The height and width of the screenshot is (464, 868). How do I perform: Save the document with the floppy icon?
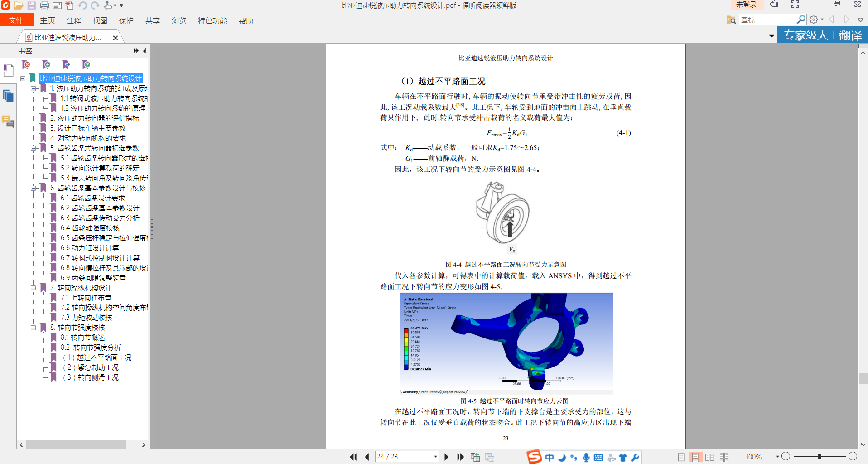click(31, 5)
